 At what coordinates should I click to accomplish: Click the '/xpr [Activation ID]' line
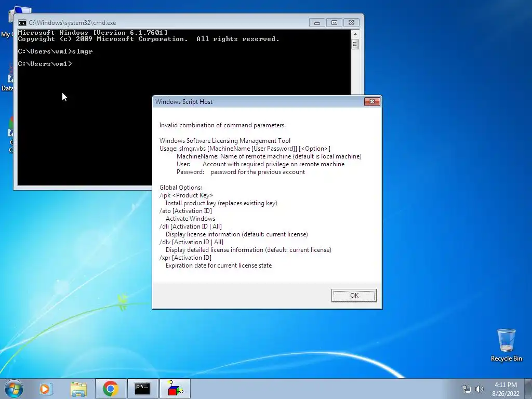pos(185,258)
